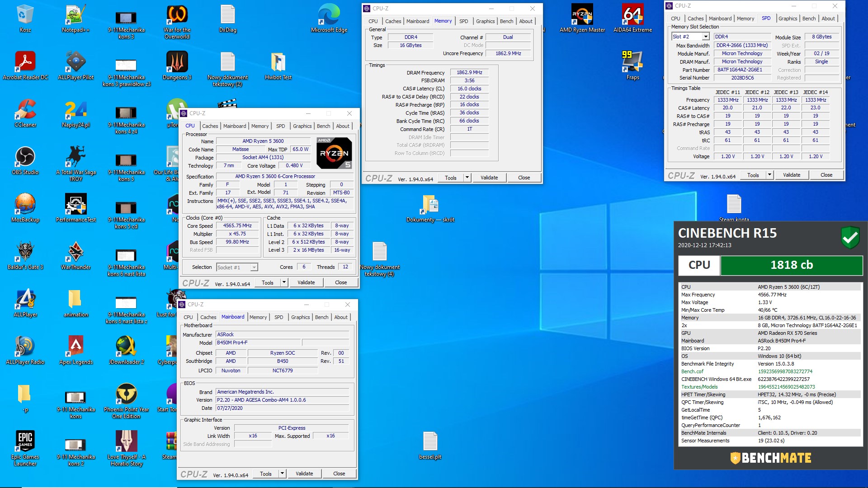Open AMD Ryzen Master shortcut
The image size is (868, 488).
click(582, 18)
